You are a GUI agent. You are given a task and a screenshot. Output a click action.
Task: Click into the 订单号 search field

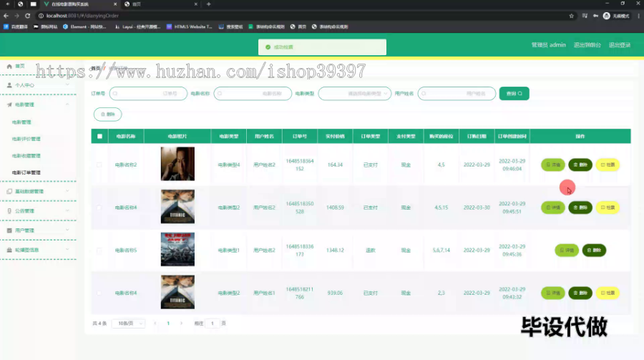click(148, 94)
